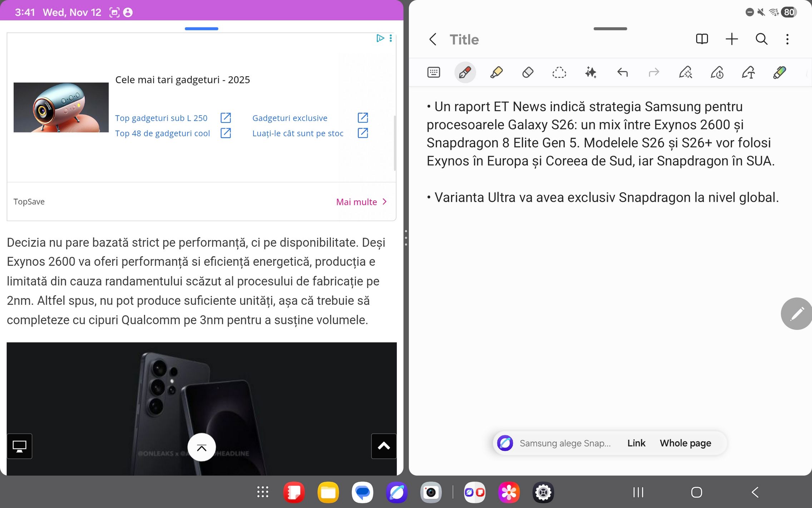This screenshot has height=508, width=812.
Task: Open the three-dot more options menu
Action: click(x=787, y=39)
